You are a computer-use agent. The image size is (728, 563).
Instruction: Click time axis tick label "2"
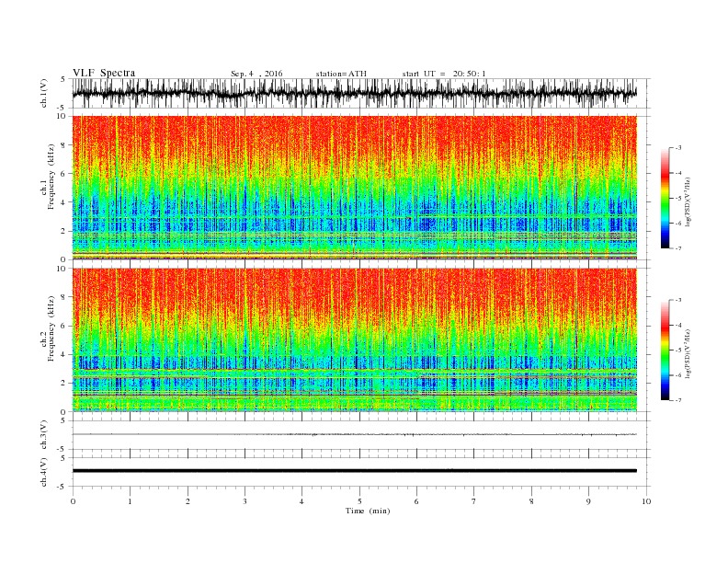point(188,501)
